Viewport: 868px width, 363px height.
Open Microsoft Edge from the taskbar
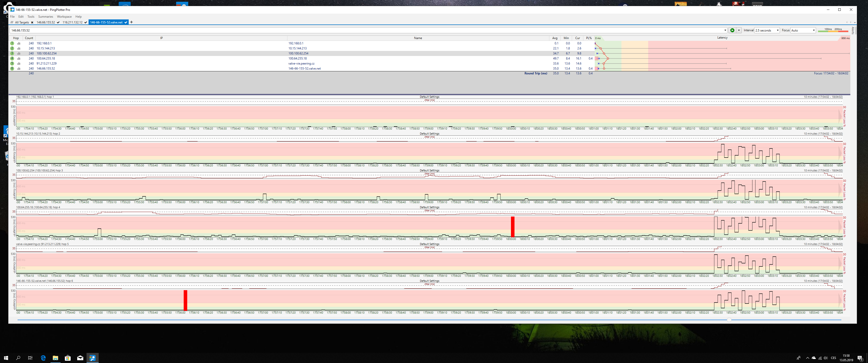point(43,358)
